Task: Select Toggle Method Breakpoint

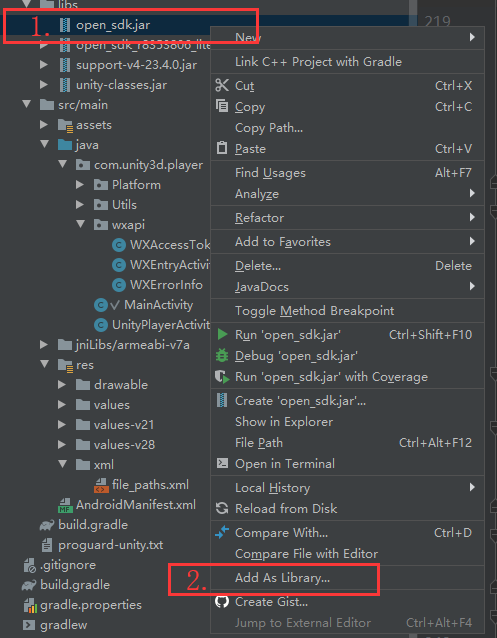Action: [x=347, y=311]
